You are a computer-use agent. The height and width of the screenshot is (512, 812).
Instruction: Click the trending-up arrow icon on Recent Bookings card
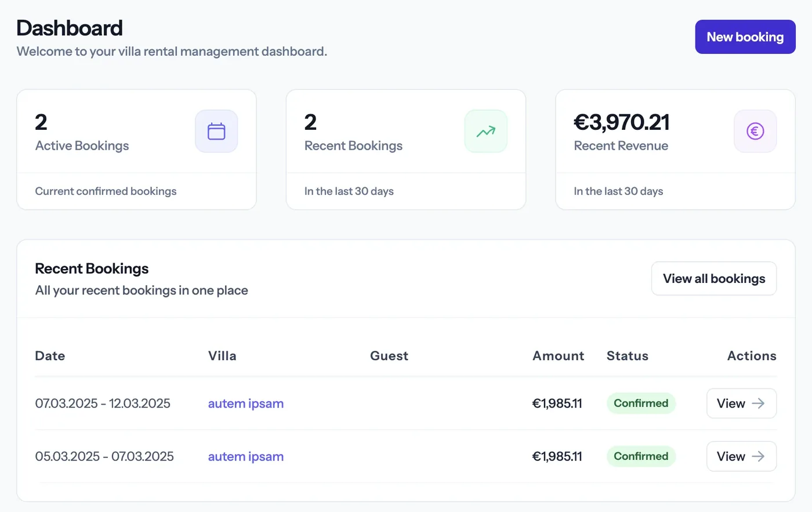coord(486,131)
